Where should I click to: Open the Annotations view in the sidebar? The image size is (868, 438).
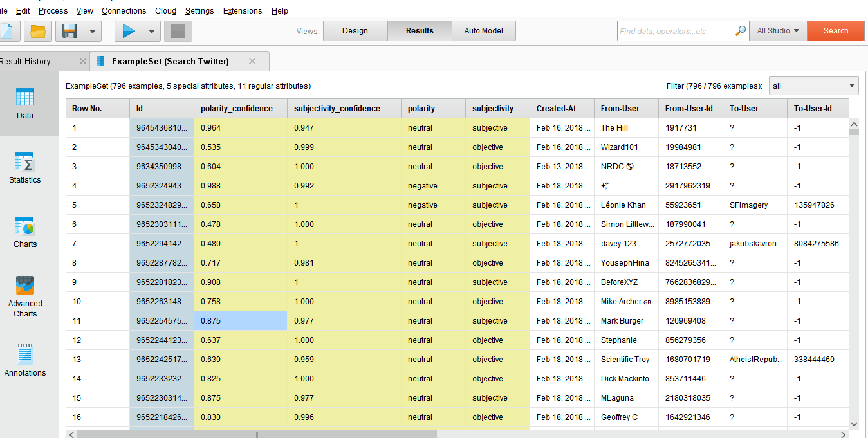pos(25,361)
